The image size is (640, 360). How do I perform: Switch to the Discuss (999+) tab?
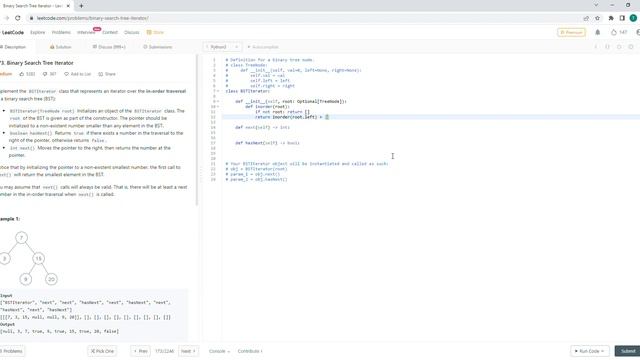[x=109, y=47]
